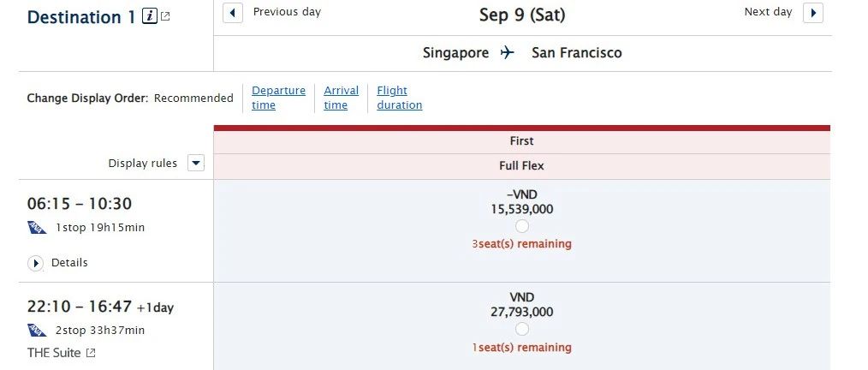
Task: Sort flights by Arrival time
Action: 341,98
